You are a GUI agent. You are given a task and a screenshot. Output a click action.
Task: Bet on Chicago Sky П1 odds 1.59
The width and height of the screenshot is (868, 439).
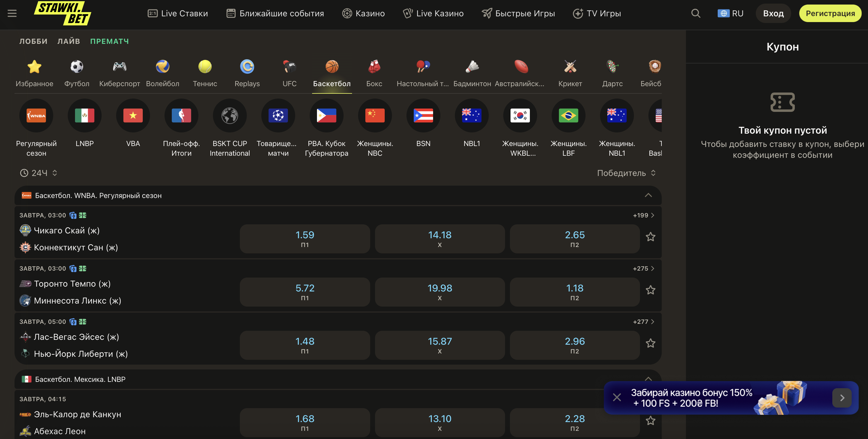pos(305,239)
